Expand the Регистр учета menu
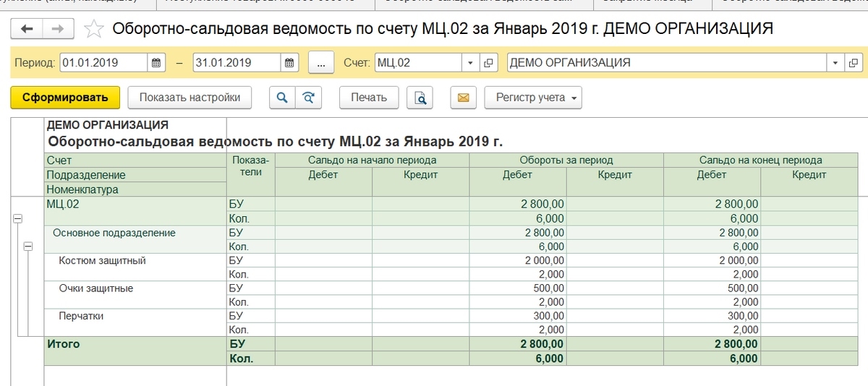Screen dimensions: 868x386 click(x=533, y=98)
